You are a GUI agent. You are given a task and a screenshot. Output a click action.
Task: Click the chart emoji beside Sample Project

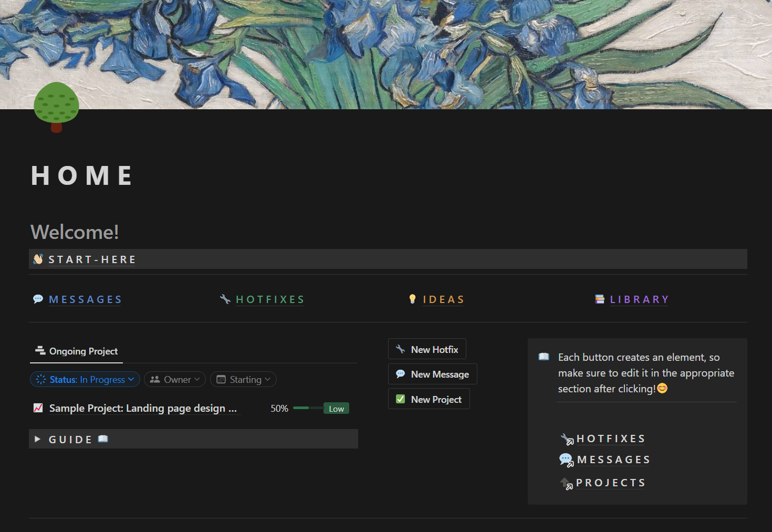38,408
